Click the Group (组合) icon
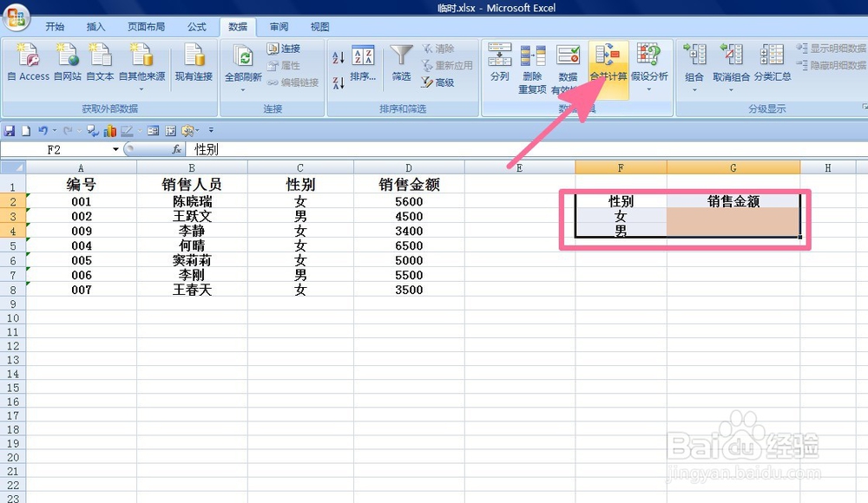The height and width of the screenshot is (503, 868). click(694, 56)
